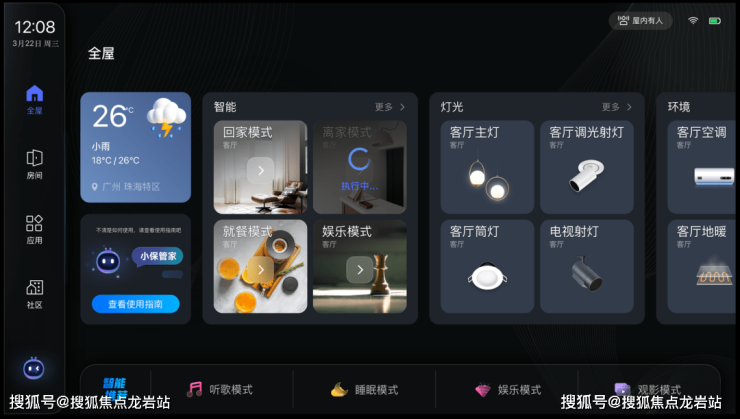Viewport: 740px width, 419px height.
Task: Click the WiFi status icon
Action: tap(693, 20)
